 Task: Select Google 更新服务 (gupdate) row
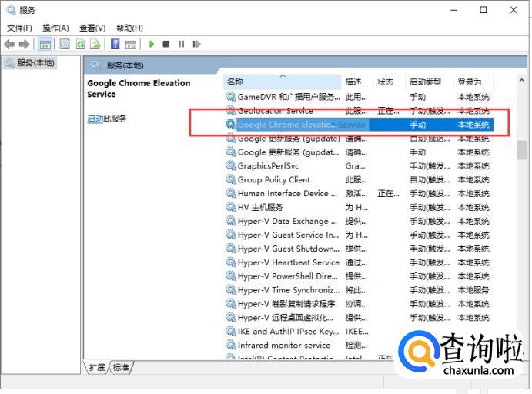[359, 139]
